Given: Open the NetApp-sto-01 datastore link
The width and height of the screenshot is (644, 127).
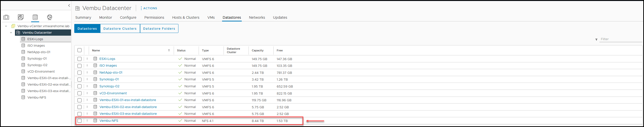Looking at the screenshot, I should (111, 73).
